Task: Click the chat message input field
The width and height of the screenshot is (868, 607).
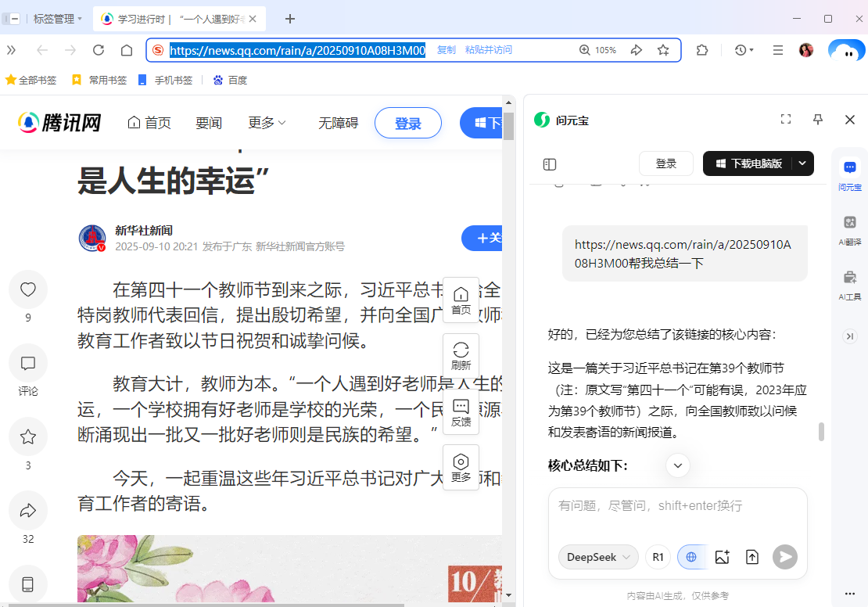Action: pyautogui.click(x=673, y=506)
